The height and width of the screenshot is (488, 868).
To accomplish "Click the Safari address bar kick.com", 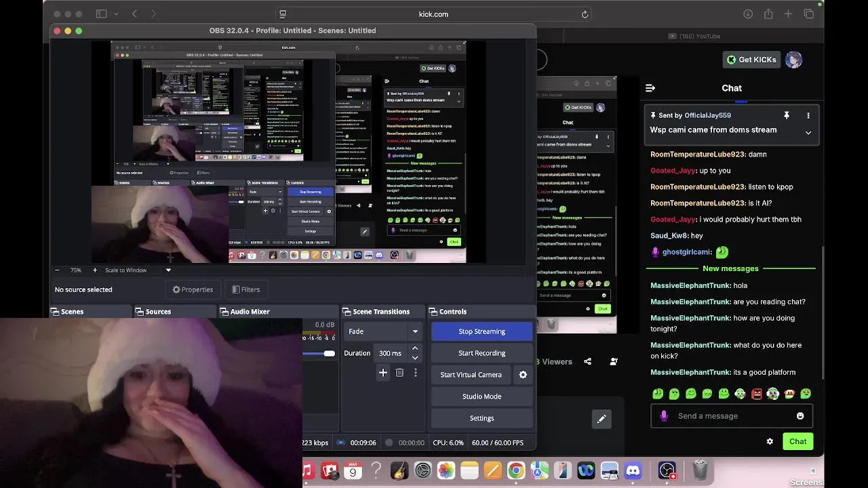I will point(433,14).
